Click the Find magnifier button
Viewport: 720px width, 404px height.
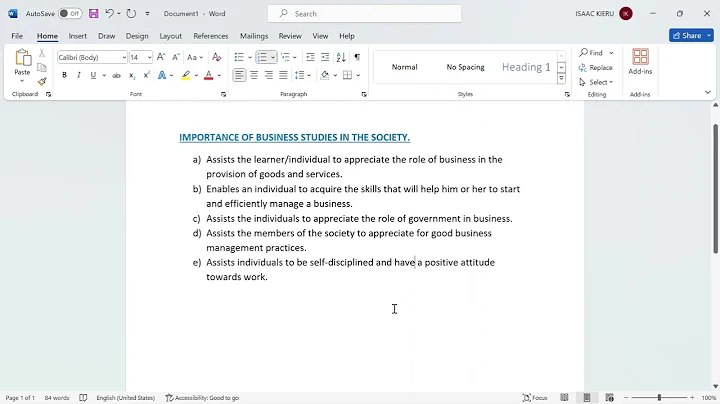[x=591, y=53]
